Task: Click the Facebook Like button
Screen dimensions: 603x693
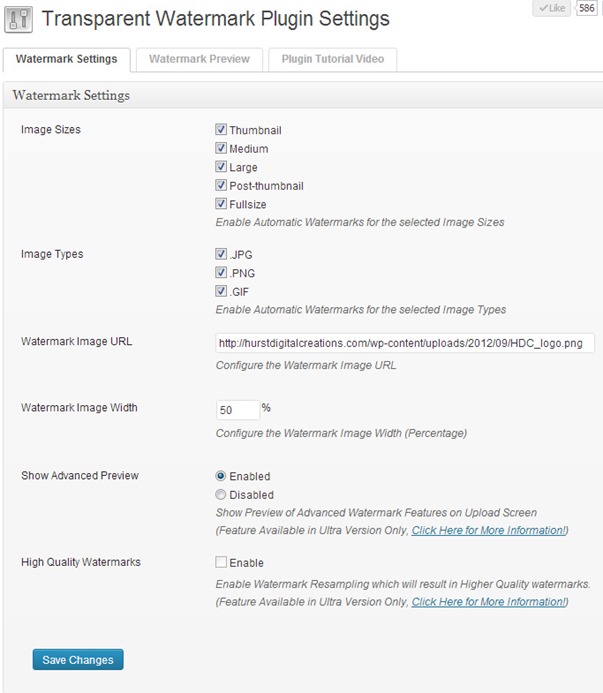Action: click(552, 8)
